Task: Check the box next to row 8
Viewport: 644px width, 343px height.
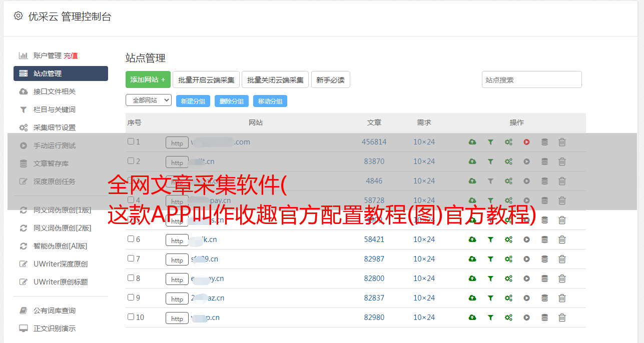Action: pos(131,278)
